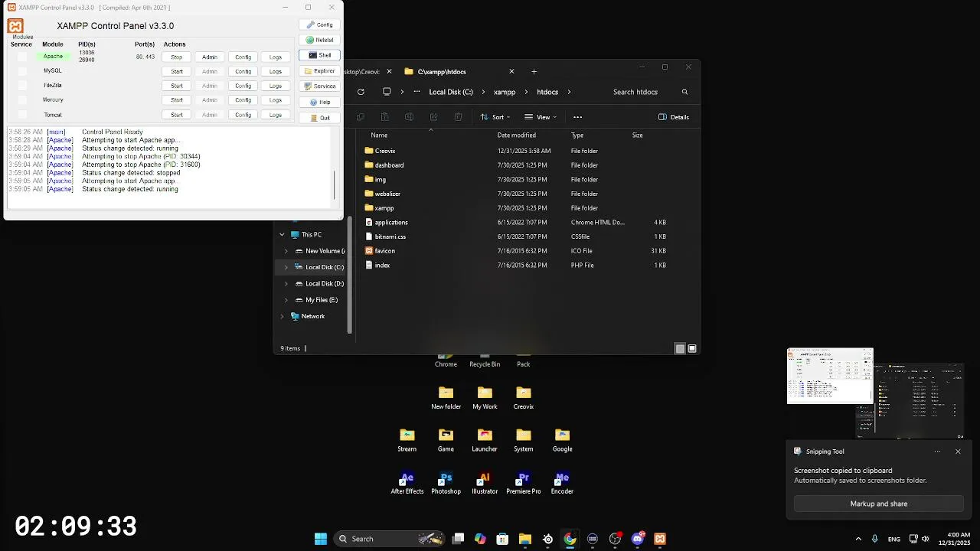Click the Rename icon in Explorer toolbar
Screen dimensions: 980x551
coord(409,117)
